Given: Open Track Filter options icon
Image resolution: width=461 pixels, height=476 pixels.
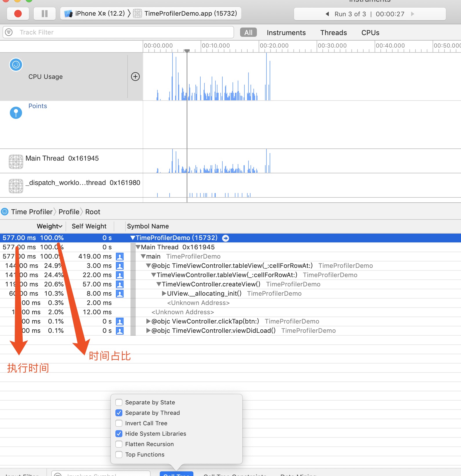Looking at the screenshot, I should (x=9, y=32).
